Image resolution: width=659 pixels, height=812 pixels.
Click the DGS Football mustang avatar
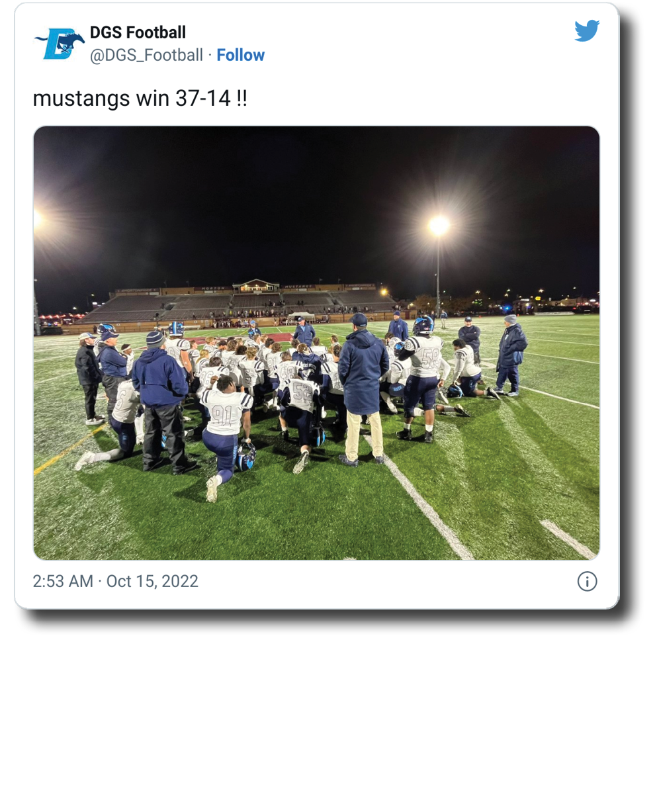pos(58,44)
